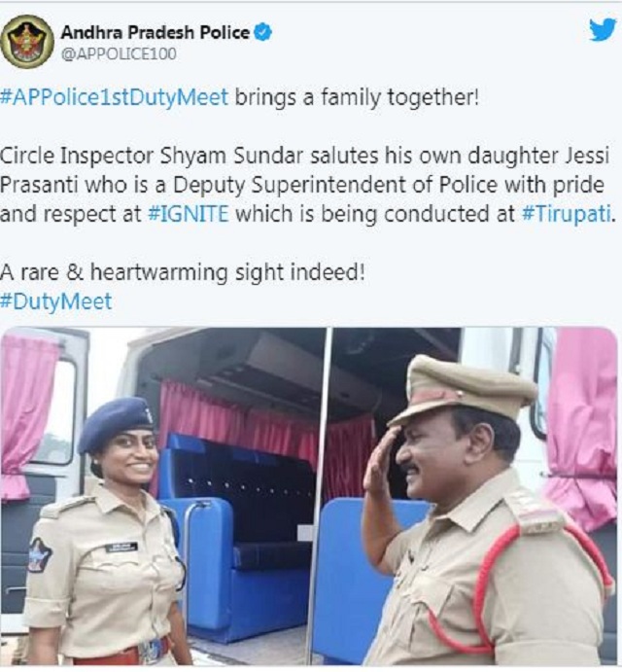
Task: Click the tweet text about Shyam Sundar
Action: (x=308, y=185)
